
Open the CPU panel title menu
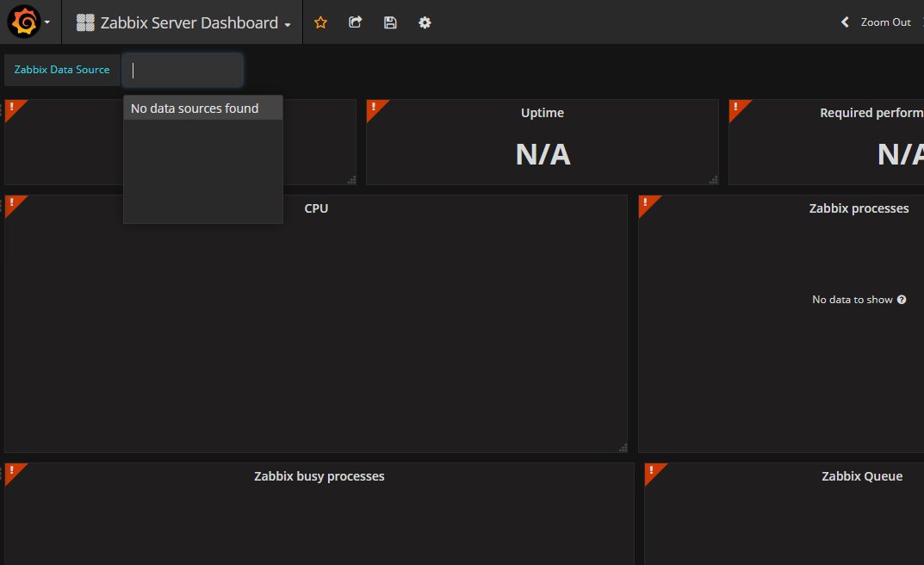(x=316, y=208)
